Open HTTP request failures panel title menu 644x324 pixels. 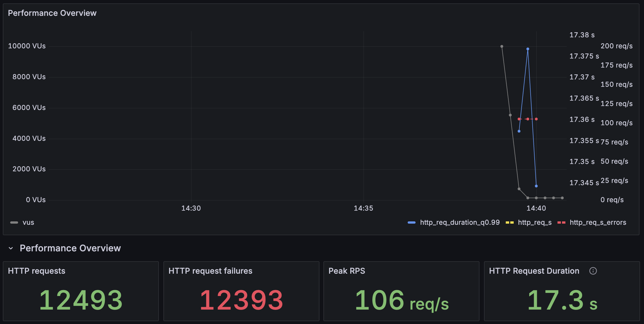[x=210, y=271]
